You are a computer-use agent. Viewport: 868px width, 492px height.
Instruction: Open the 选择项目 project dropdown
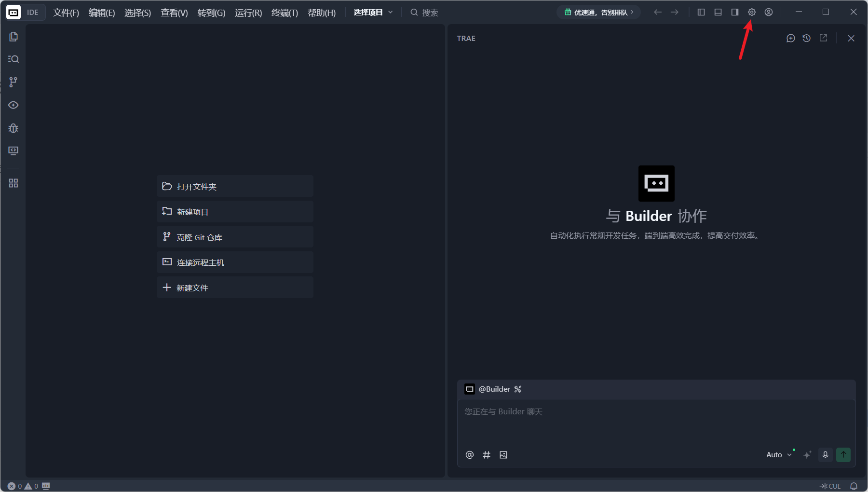coord(373,13)
